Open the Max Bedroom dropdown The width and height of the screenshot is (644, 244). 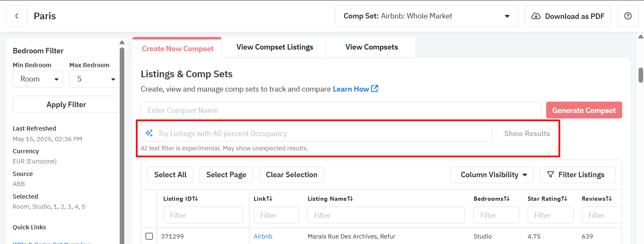click(x=94, y=79)
